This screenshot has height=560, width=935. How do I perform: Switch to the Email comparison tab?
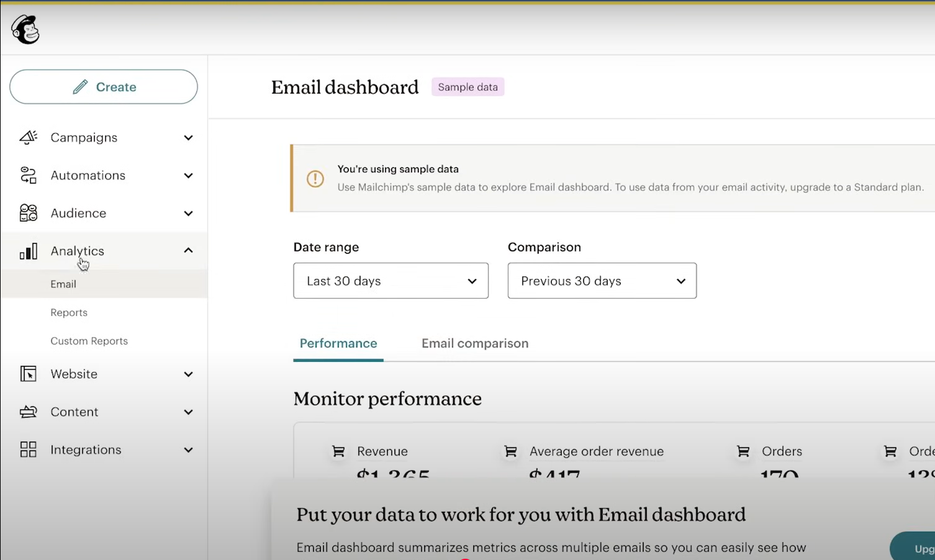[x=475, y=343]
